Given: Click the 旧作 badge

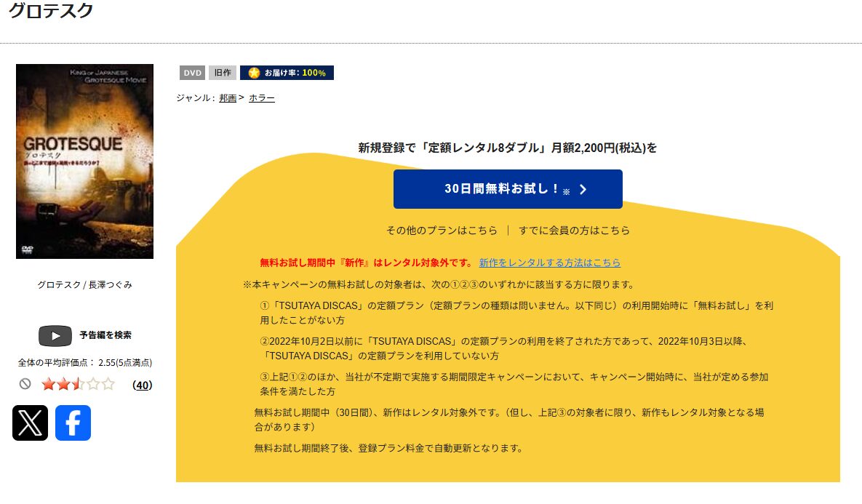Looking at the screenshot, I should pyautogui.click(x=223, y=73).
